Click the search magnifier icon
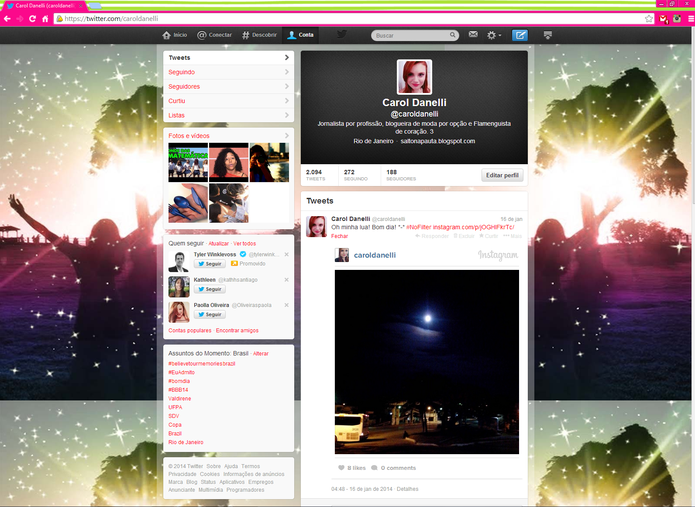 (x=453, y=35)
